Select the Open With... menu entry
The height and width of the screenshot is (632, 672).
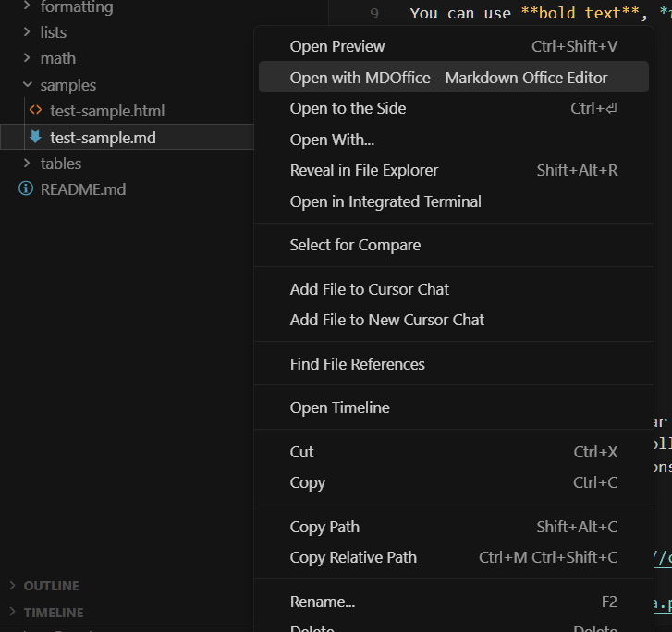[454, 140]
